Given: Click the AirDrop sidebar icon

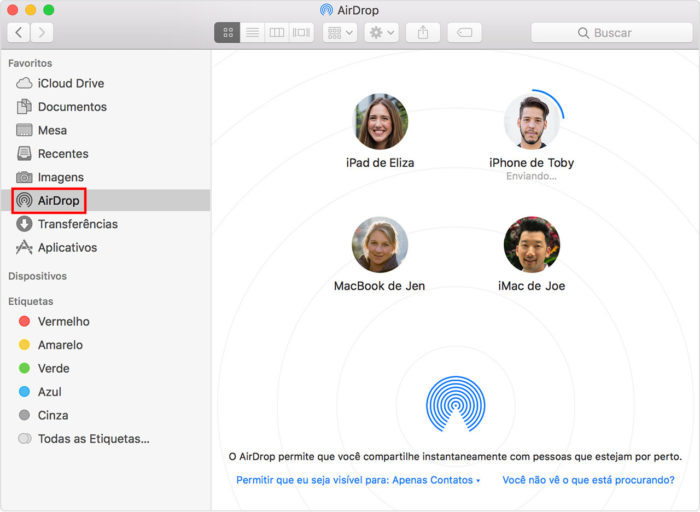Looking at the screenshot, I should pos(24,200).
